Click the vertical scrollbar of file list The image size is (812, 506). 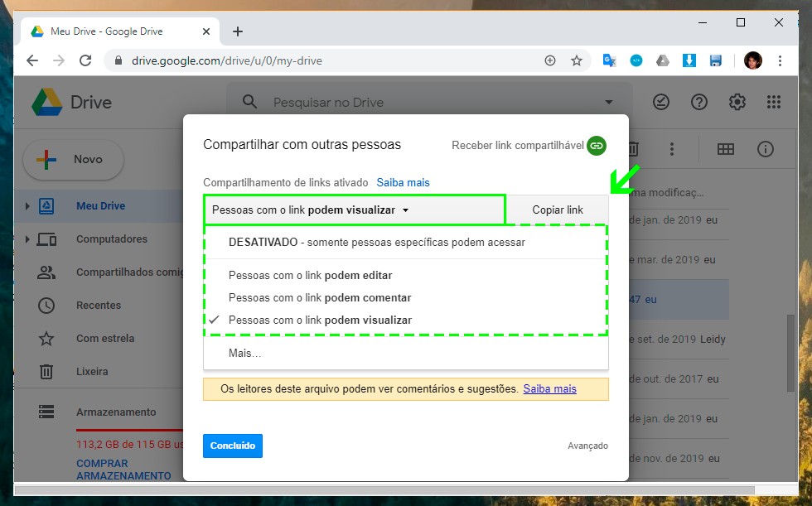pos(790,352)
